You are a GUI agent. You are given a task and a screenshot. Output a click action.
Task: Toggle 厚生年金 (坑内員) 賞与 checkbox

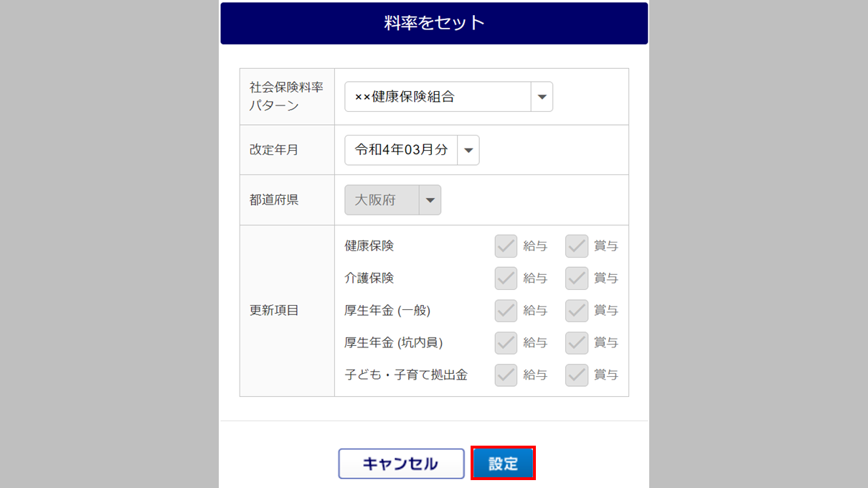577,343
